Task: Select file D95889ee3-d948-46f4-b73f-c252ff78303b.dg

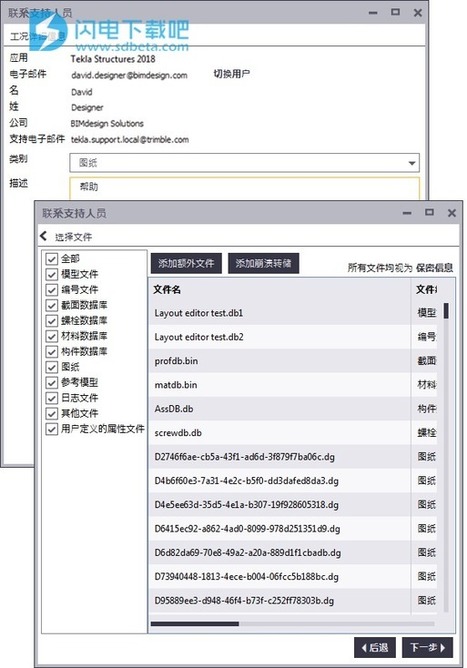Action: coord(292,601)
